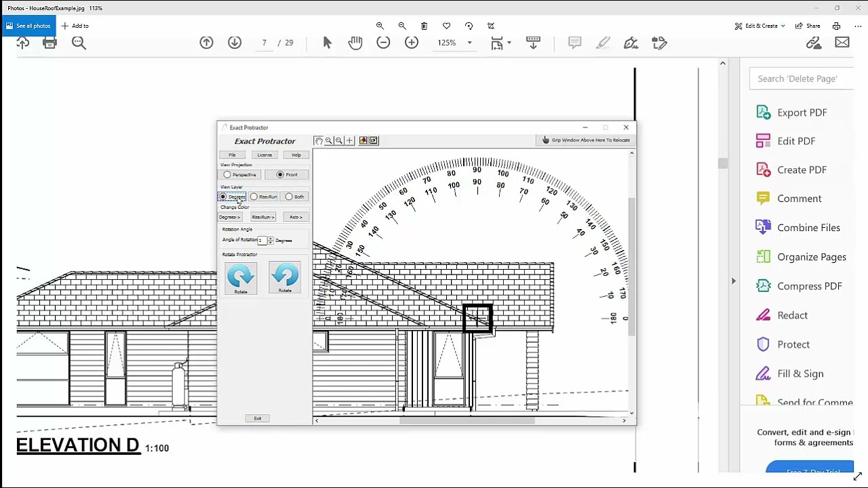Increase angle of rotation stepper up
Image resolution: width=868 pixels, height=488 pixels.
(271, 239)
